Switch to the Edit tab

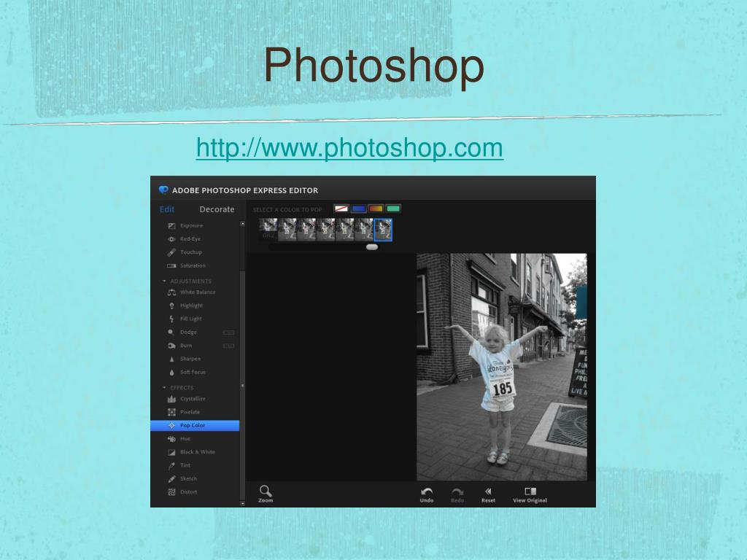(x=167, y=209)
